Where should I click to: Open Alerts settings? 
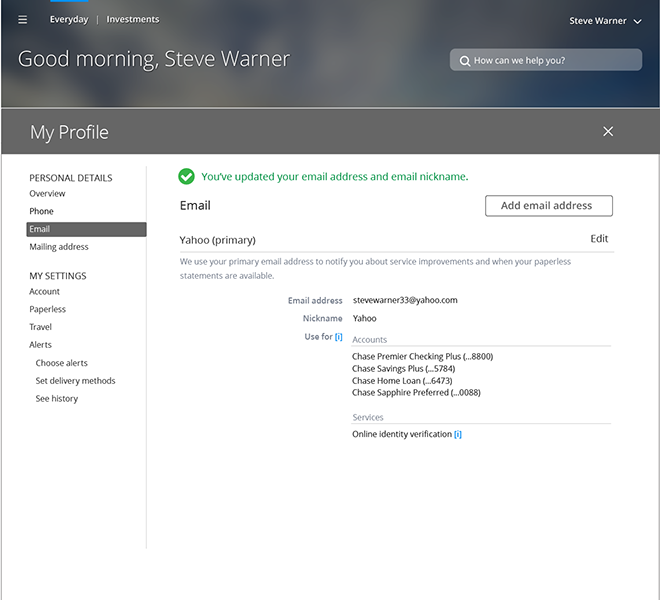[x=40, y=344]
